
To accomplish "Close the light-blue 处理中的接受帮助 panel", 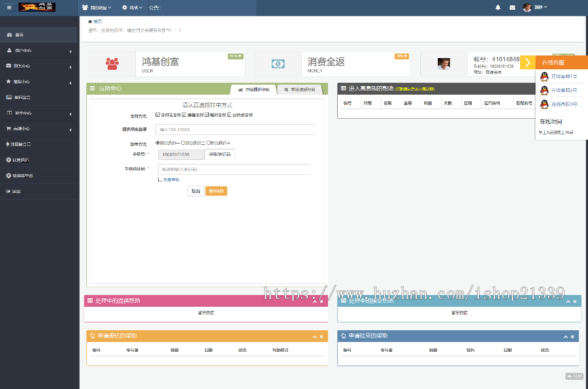I will point(575,302).
